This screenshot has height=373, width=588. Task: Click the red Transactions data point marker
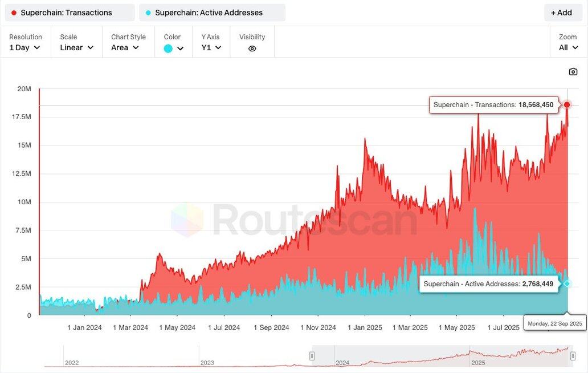click(x=567, y=105)
